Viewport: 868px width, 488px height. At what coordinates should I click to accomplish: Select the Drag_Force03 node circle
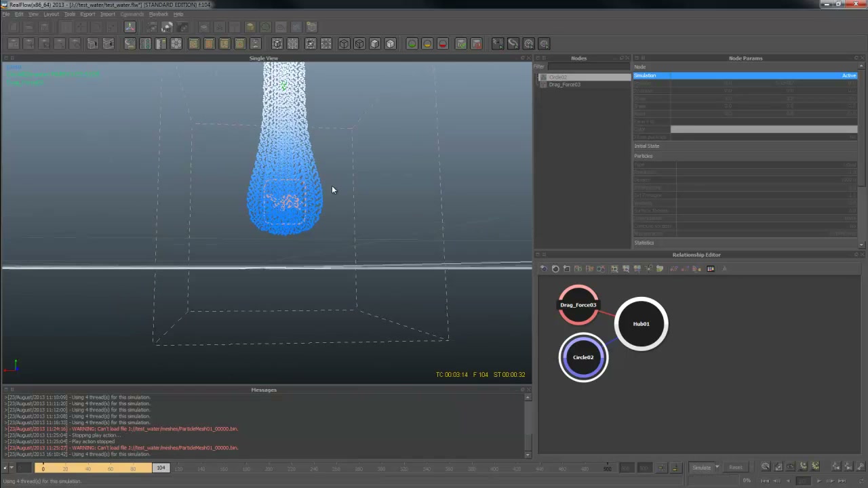tap(578, 305)
